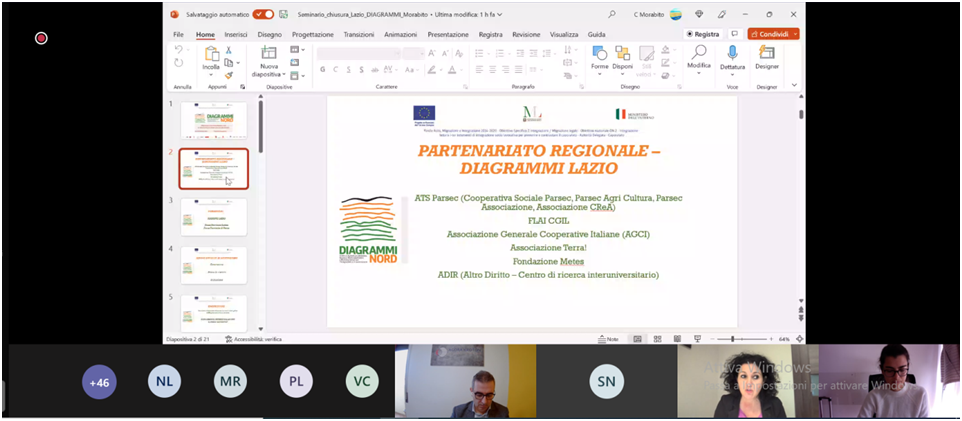The width and height of the screenshot is (962, 421).
Task: Click the Format Painter brush icon
Action: tap(229, 75)
